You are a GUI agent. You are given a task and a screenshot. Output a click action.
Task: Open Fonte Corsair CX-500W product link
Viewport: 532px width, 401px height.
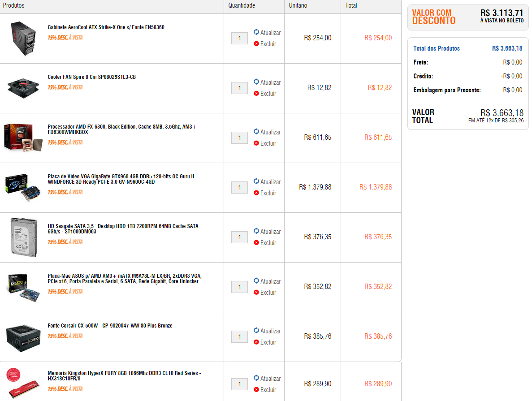(110, 326)
